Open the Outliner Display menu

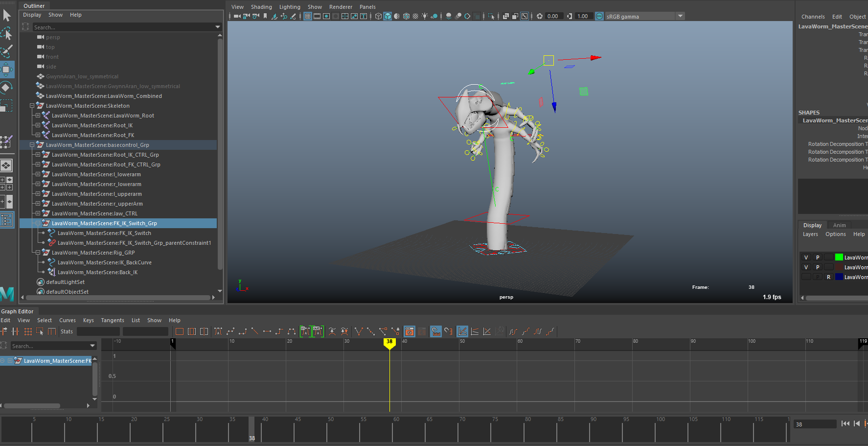[32, 15]
